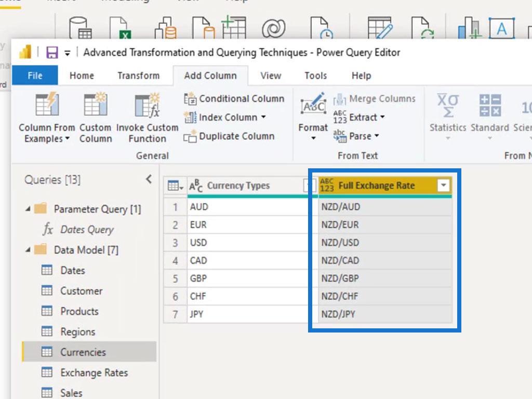Open the File menu
Viewport: 532px width, 399px height.
tap(35, 76)
